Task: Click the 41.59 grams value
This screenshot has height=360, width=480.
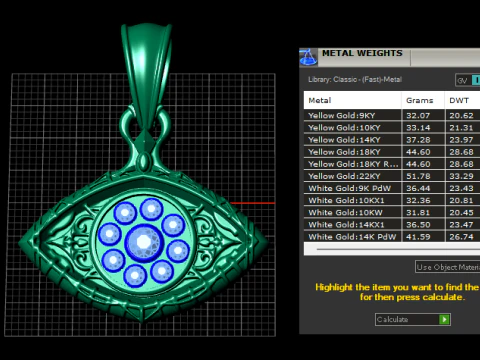Action: (418, 237)
